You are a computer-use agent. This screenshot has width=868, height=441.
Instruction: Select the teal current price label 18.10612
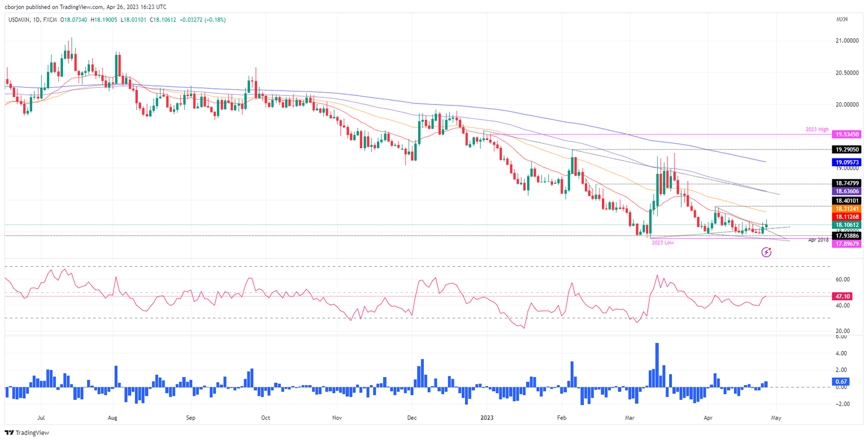[x=846, y=225]
